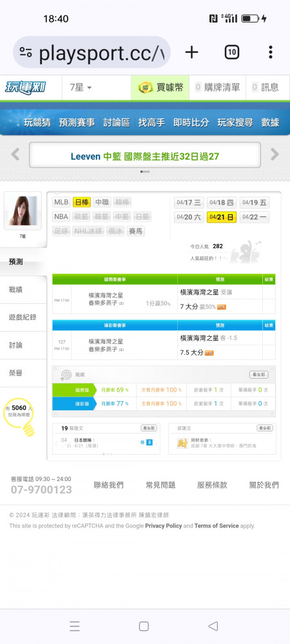The width and height of the screenshot is (290, 644).
Task: Choose date 04/20 六
Action: tap(189, 217)
